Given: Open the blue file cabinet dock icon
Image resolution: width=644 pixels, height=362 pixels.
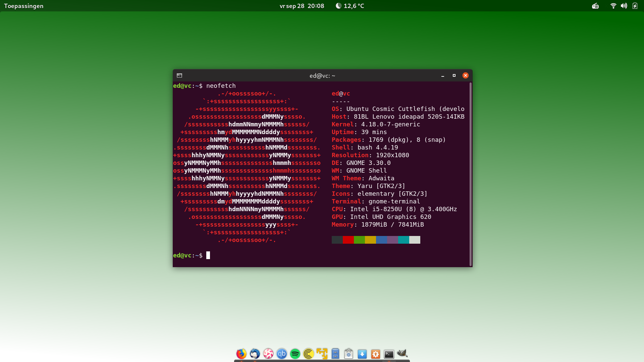Looking at the screenshot, I should 335,354.
